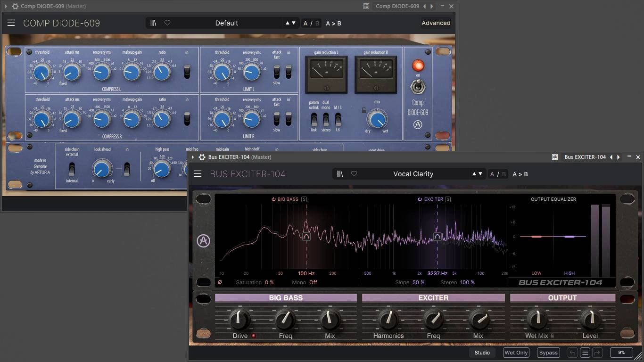The image size is (644, 362).
Task: Toggle the param unlink/link switch
Action: [314, 119]
